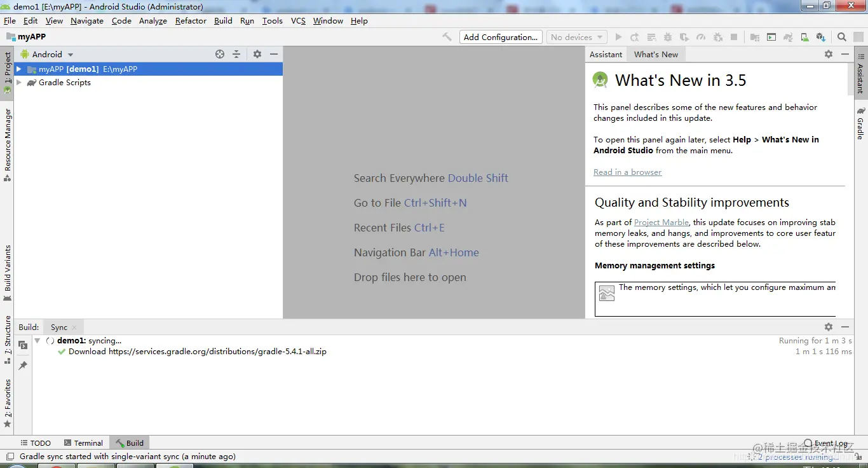Screen dimensions: 868x468
Task: Click the Attach Debugger to Process icon
Action: (717, 37)
